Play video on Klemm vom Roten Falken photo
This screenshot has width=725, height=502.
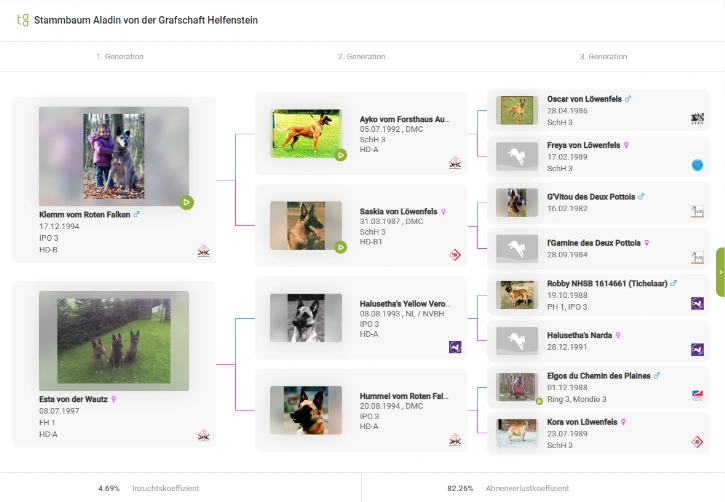pos(187,203)
